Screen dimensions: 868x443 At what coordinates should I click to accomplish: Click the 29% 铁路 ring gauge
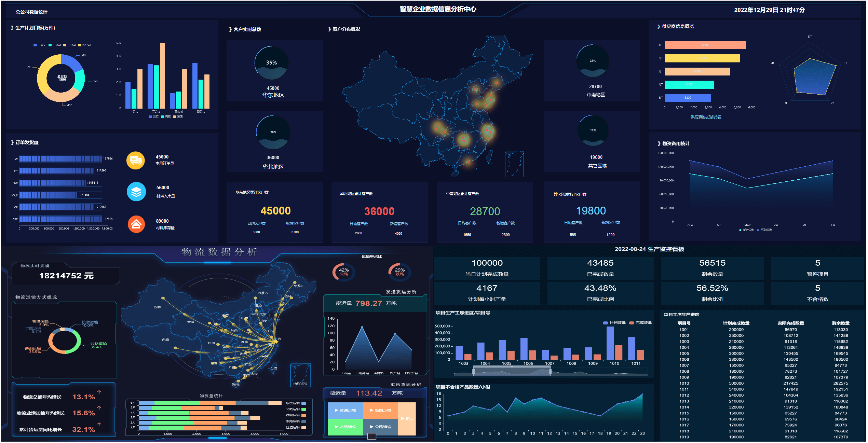pos(399,272)
